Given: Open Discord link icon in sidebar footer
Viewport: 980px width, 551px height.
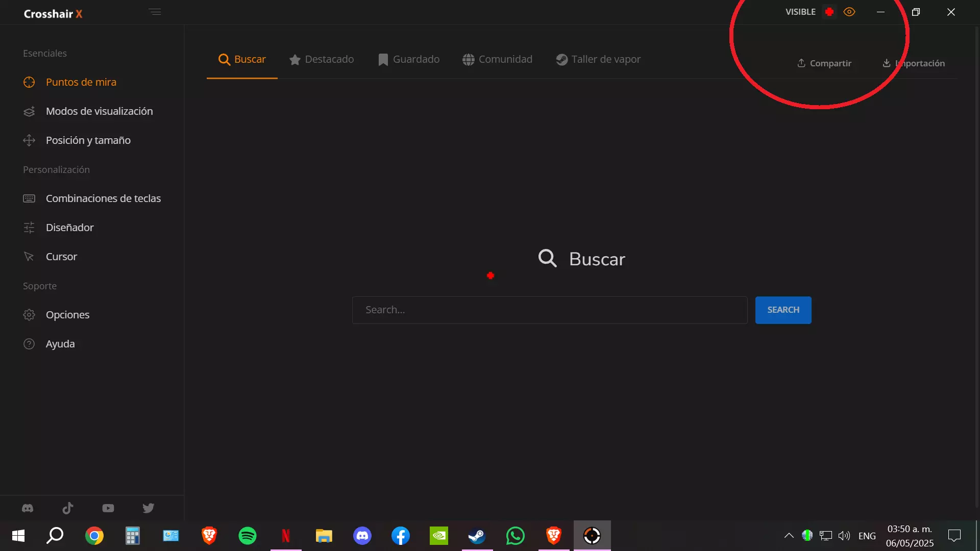Looking at the screenshot, I should 28,508.
